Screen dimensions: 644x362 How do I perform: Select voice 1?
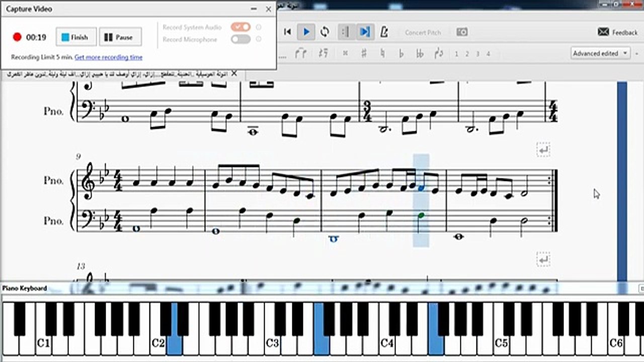pos(456,54)
